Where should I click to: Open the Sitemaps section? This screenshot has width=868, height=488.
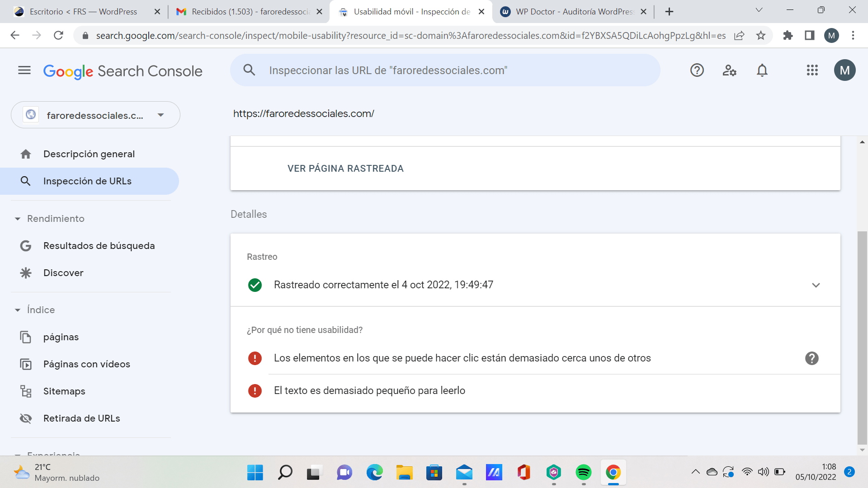(90, 391)
